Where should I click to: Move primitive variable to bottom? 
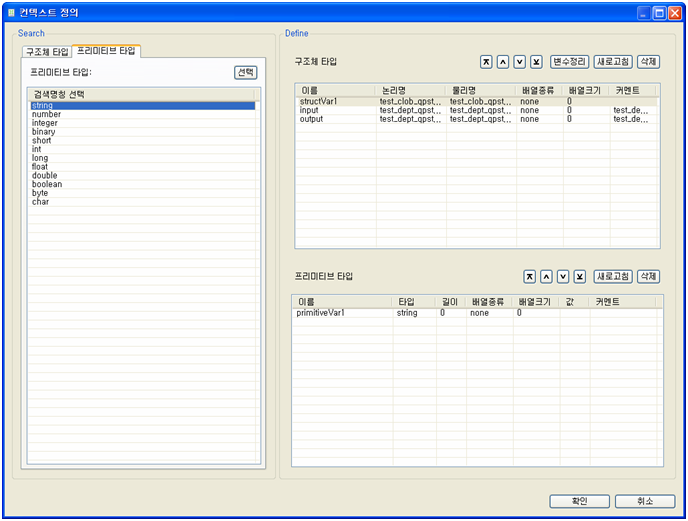pyautogui.click(x=580, y=277)
